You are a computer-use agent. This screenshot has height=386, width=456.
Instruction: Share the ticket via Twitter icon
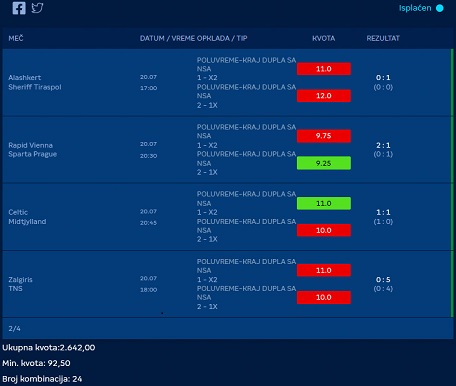(37, 8)
